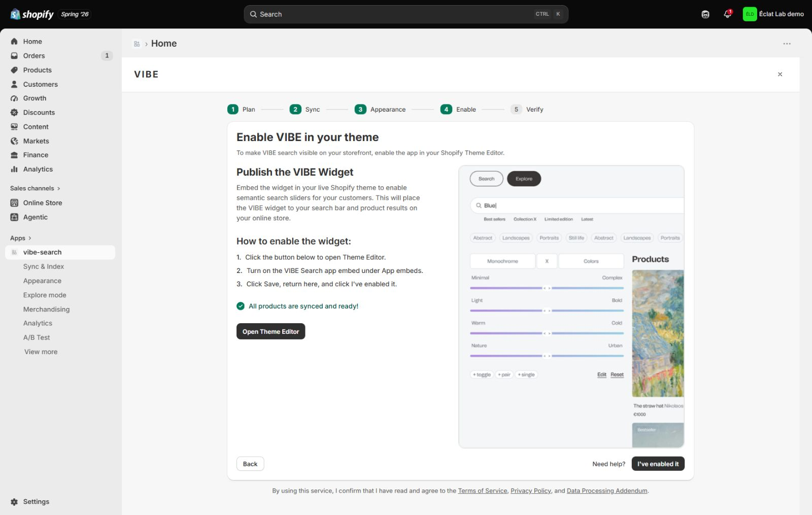Click the three-dot more actions menu

787,44
